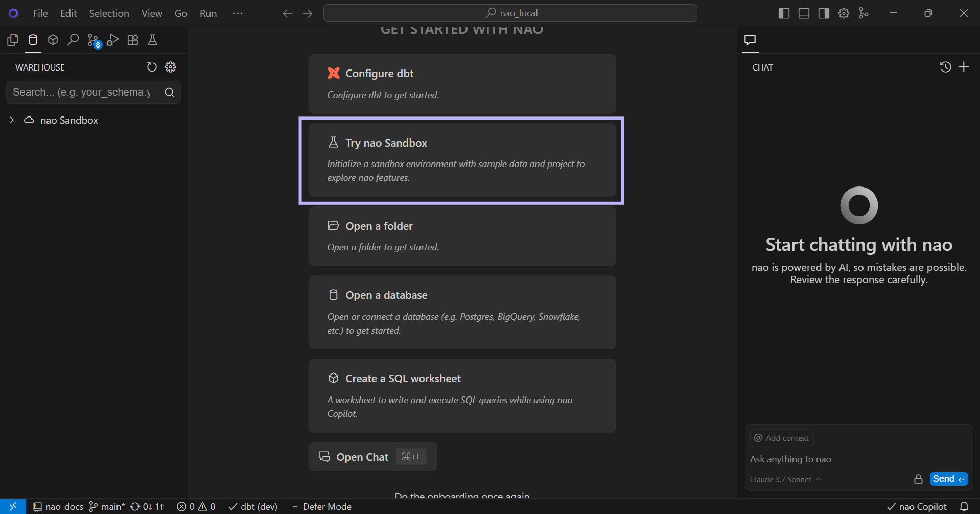Image resolution: width=980 pixels, height=514 pixels.
Task: Expand the nao Sandbox tree node
Action: tap(12, 120)
